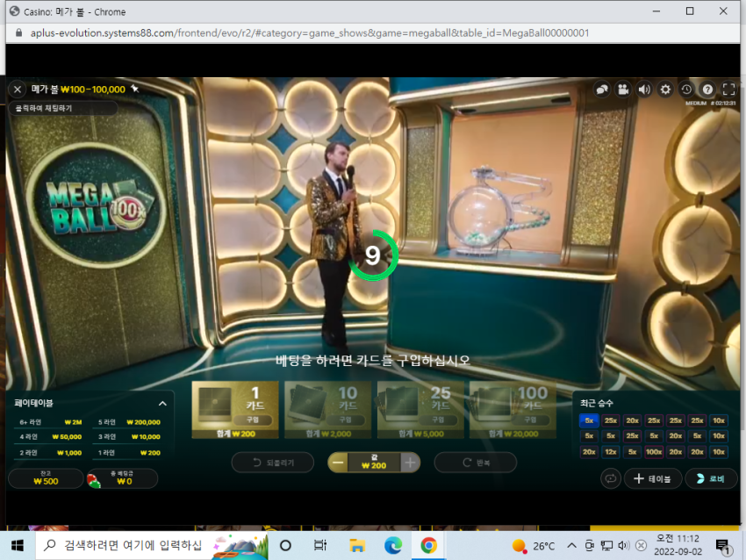Mute the game sound speaker icon
The width and height of the screenshot is (746, 560).
[x=644, y=90]
